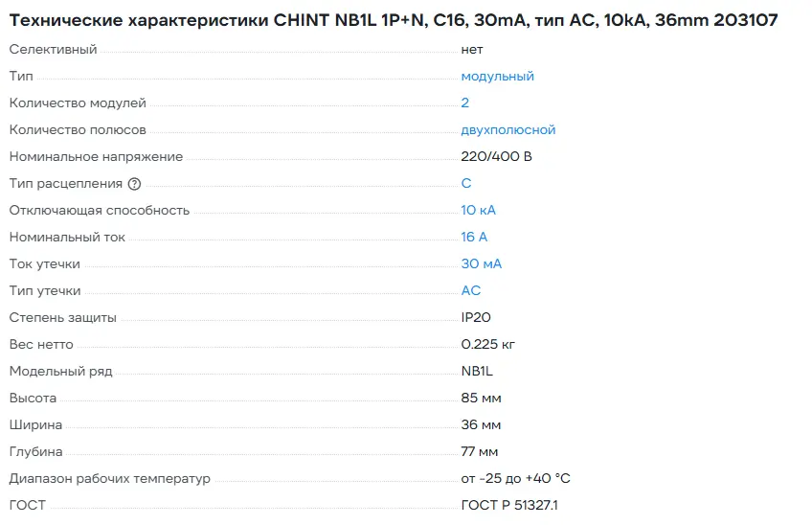Image resolution: width=812 pixels, height=525 pixels.
Task: Select the trip type C link
Action: point(466,183)
